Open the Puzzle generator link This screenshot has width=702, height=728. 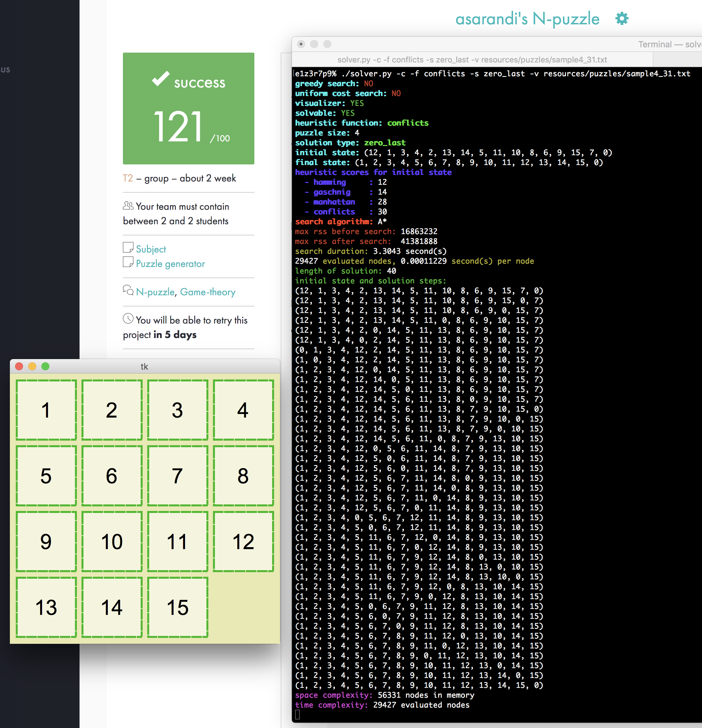click(x=170, y=263)
